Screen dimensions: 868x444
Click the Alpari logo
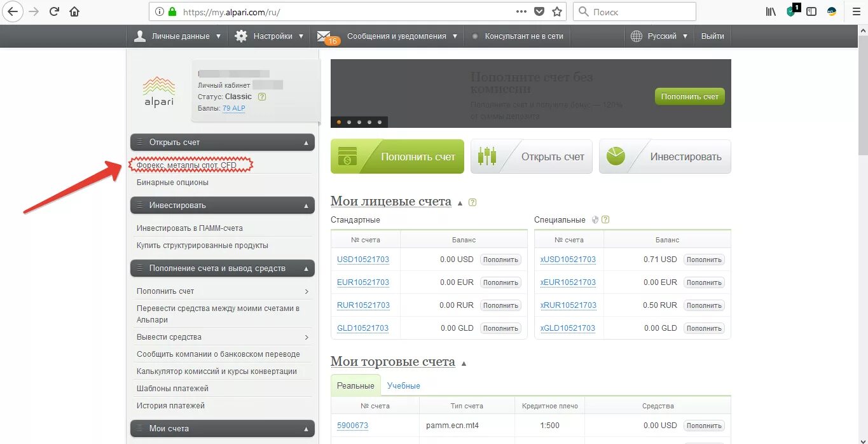point(158,92)
